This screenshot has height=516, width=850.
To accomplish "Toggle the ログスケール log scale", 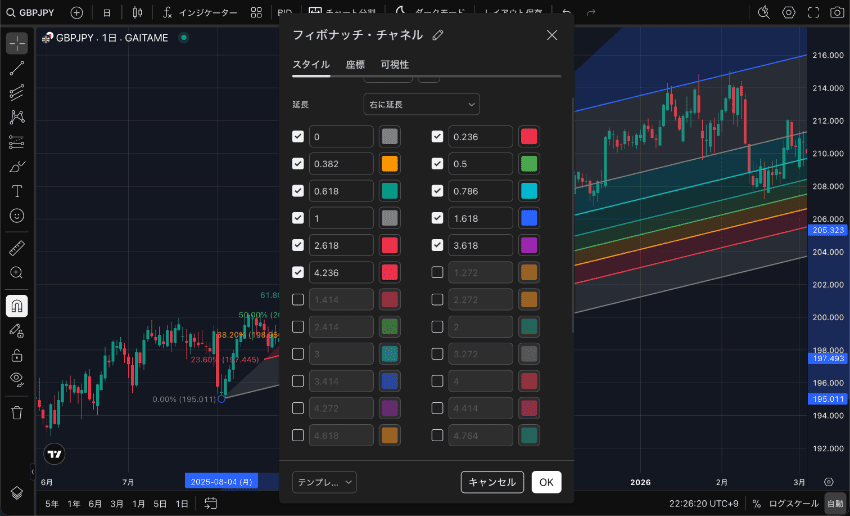I will point(794,504).
